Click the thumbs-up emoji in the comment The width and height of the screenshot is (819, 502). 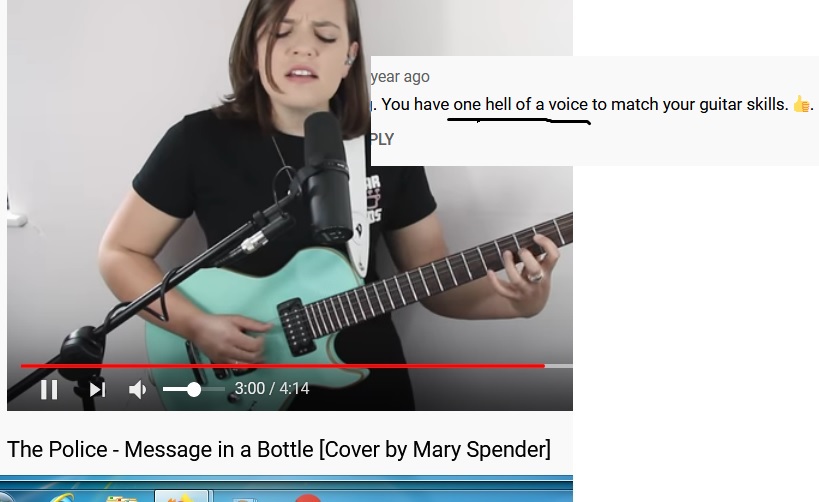pyautogui.click(x=801, y=104)
